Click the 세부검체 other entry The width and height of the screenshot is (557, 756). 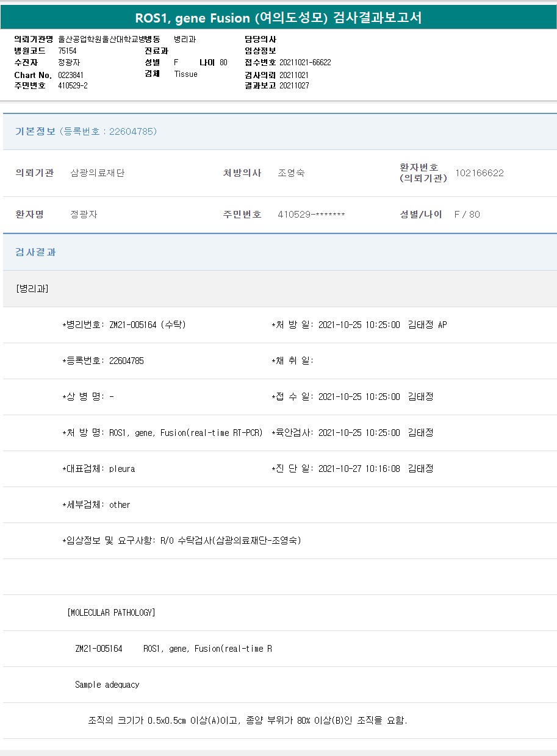[x=120, y=505]
